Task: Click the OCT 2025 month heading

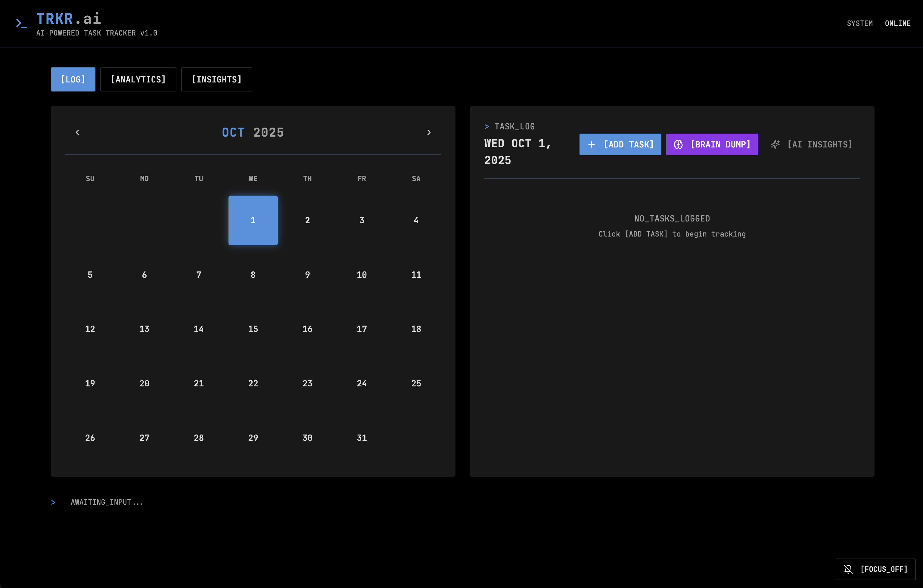Action: (x=253, y=132)
